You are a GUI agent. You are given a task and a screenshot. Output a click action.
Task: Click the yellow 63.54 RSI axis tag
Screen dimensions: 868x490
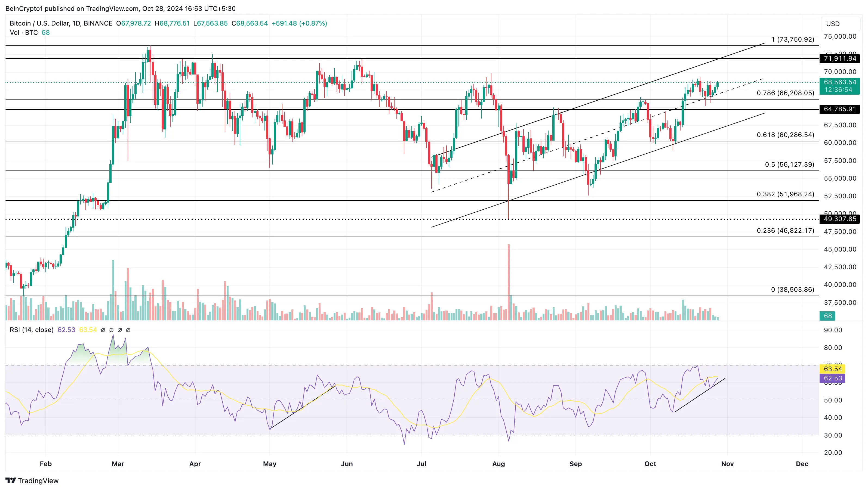pos(832,369)
